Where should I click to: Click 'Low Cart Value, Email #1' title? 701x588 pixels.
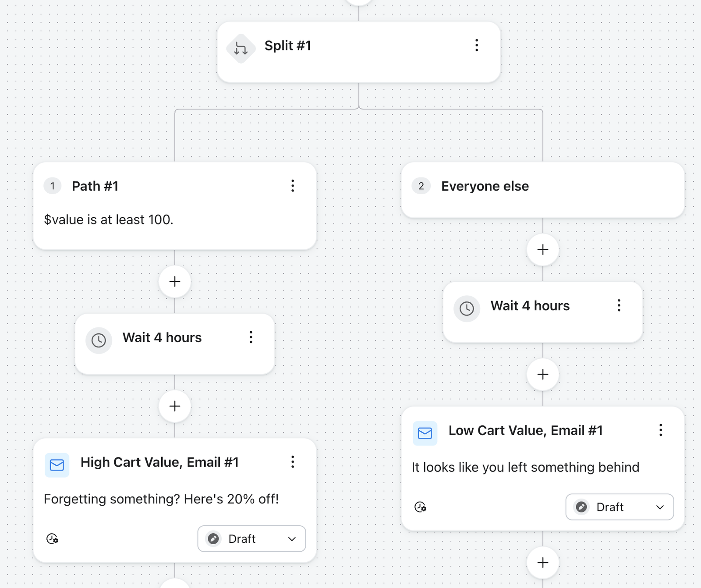pos(526,431)
